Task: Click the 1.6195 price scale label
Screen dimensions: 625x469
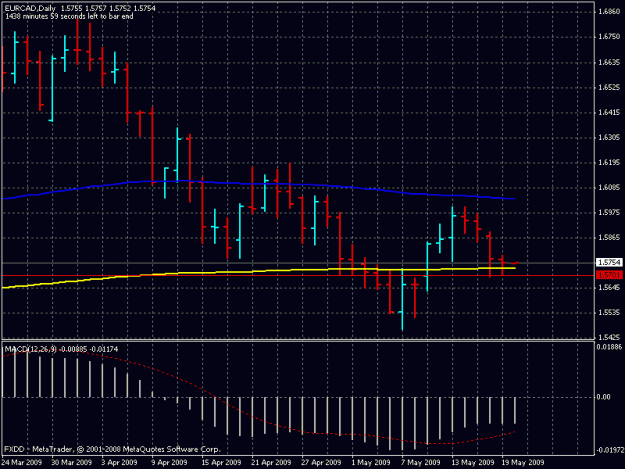Action: coord(609,162)
